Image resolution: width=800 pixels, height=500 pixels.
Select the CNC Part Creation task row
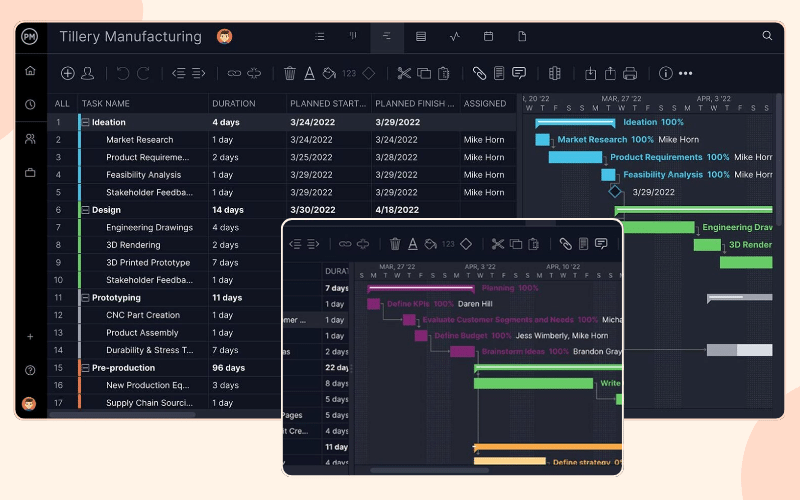point(164,315)
